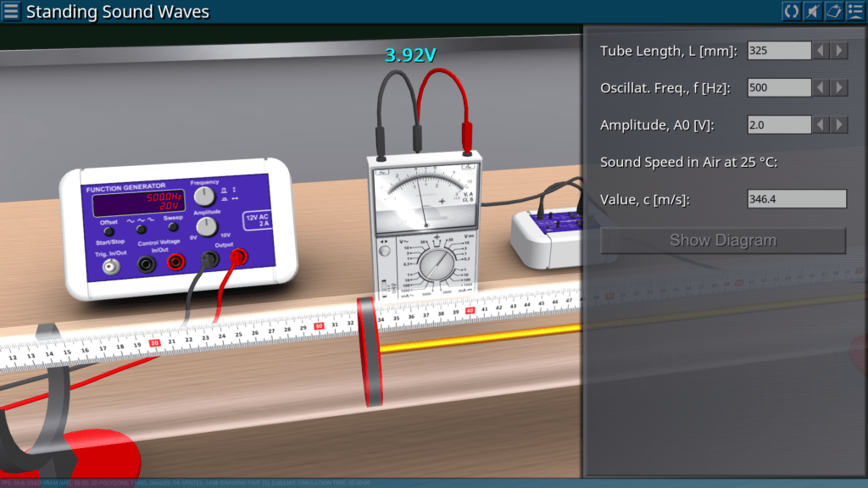Open the clipboard notes icon

coord(834,11)
